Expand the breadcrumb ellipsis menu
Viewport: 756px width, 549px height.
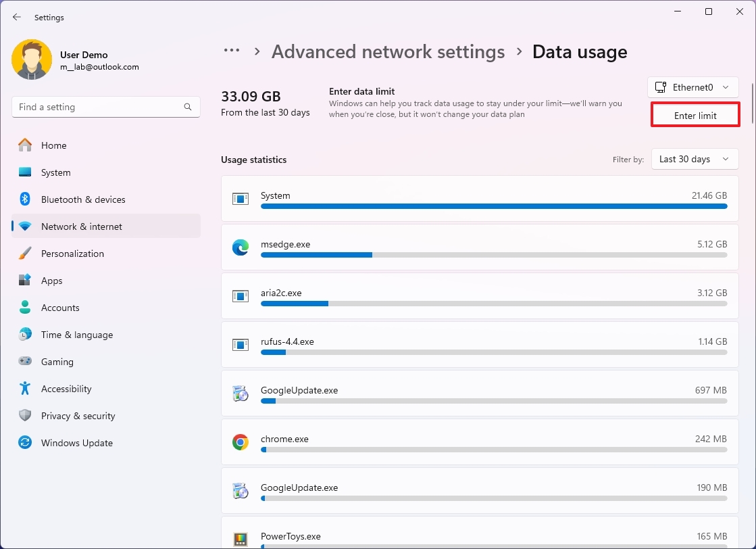(x=232, y=50)
